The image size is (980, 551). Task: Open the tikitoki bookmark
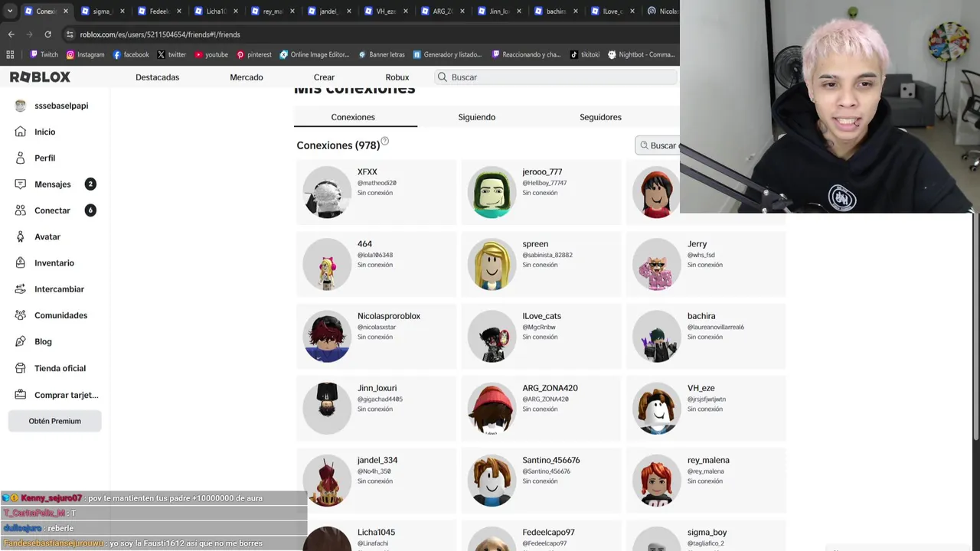585,54
